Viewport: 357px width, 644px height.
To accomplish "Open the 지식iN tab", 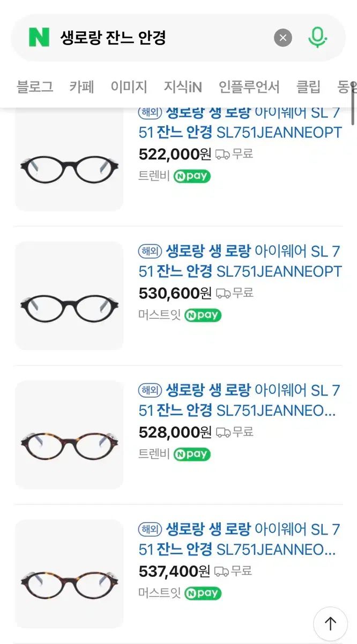I will click(x=183, y=86).
